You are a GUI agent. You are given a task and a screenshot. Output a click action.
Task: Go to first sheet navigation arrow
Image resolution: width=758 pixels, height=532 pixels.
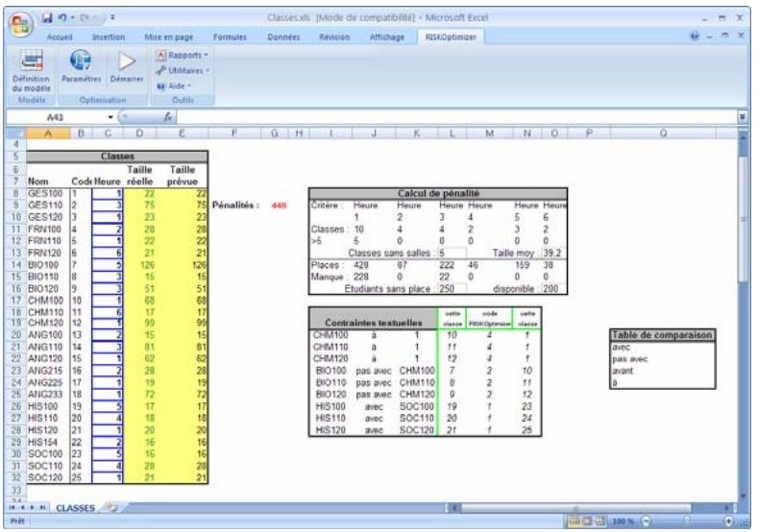[12, 508]
